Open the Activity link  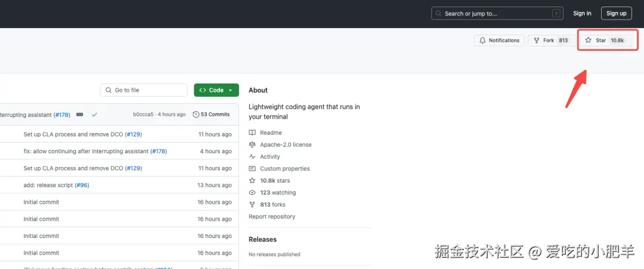270,156
